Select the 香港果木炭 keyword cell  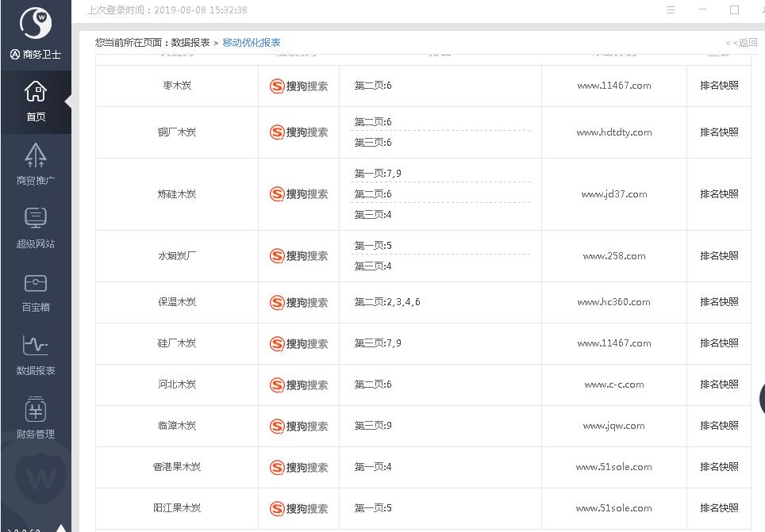coord(177,467)
